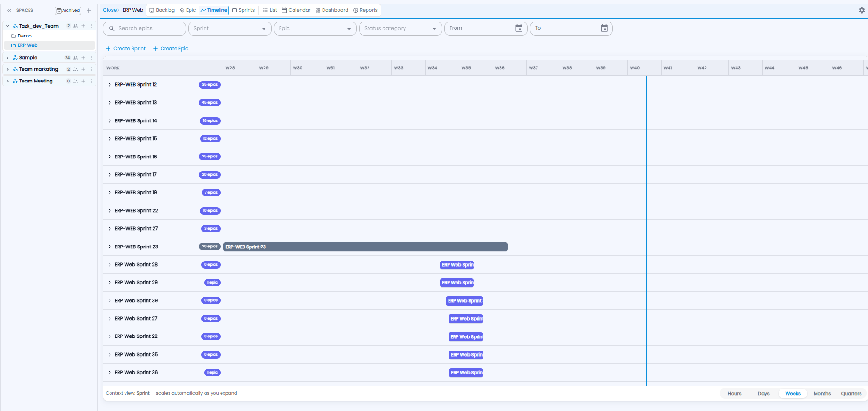This screenshot has width=868, height=411.
Task: Set timeline scale to Months
Action: (x=822, y=394)
